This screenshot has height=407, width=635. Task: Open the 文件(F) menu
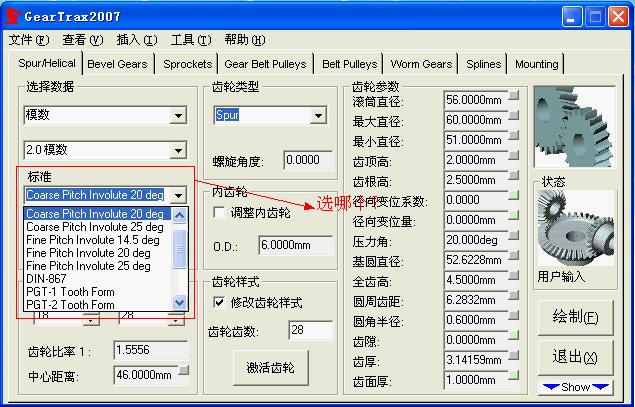point(29,40)
